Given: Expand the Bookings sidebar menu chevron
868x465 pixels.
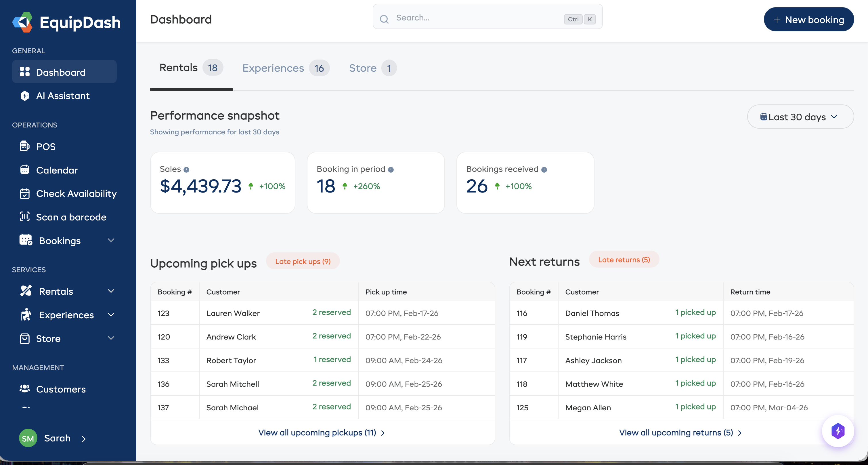Looking at the screenshot, I should [x=111, y=241].
